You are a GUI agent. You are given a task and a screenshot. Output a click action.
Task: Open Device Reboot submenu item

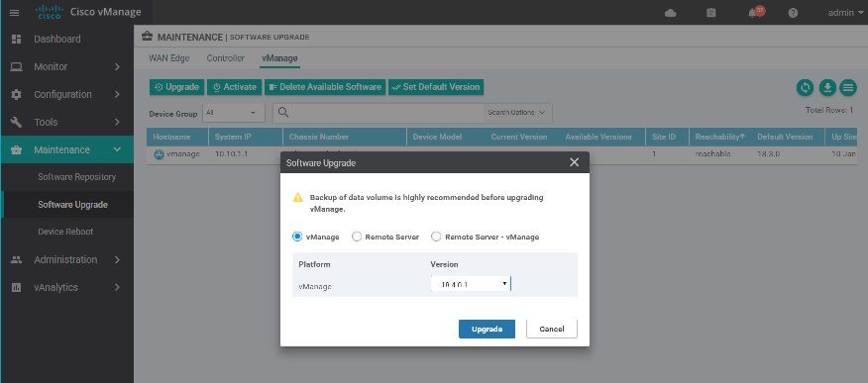click(x=65, y=232)
